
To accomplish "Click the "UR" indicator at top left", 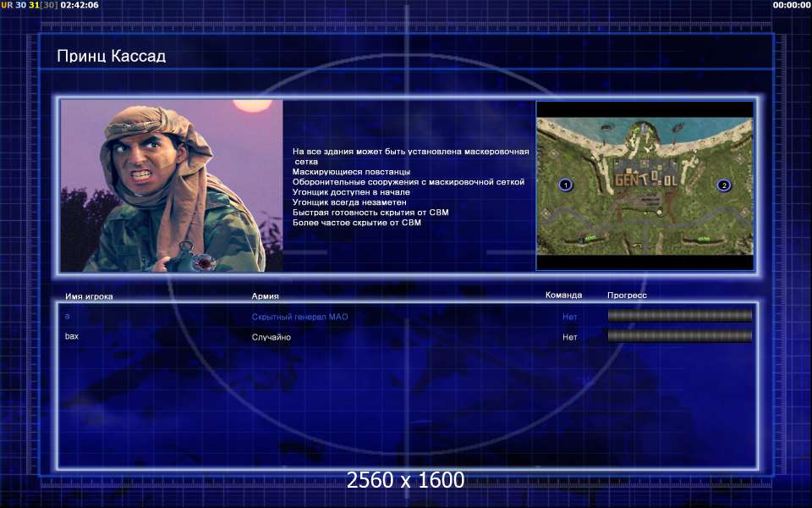I will pos(7,5).
